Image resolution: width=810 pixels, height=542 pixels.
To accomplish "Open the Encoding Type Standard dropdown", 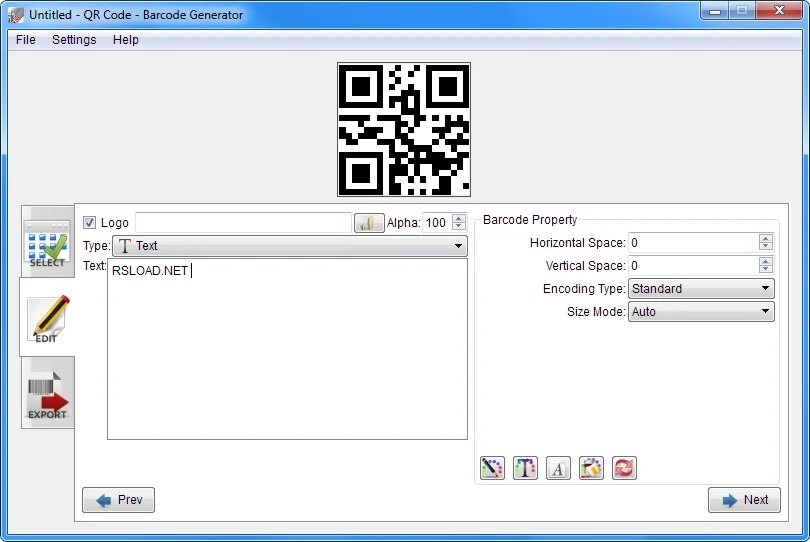I will tap(701, 288).
